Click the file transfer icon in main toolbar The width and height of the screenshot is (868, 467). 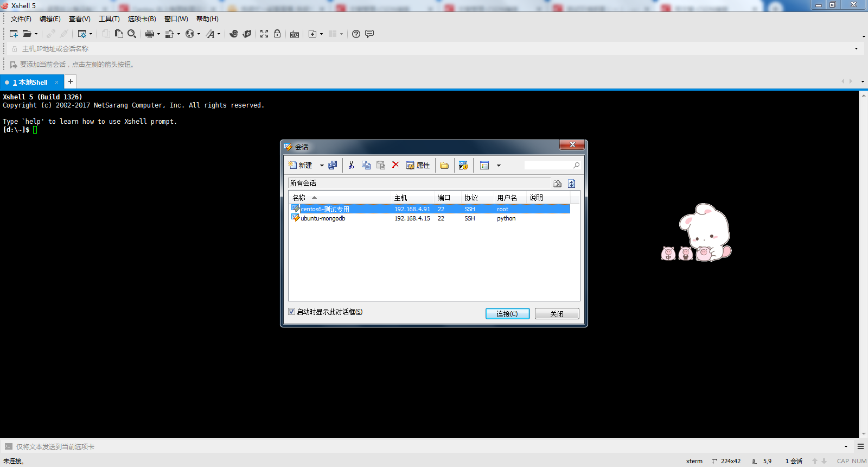pos(169,34)
